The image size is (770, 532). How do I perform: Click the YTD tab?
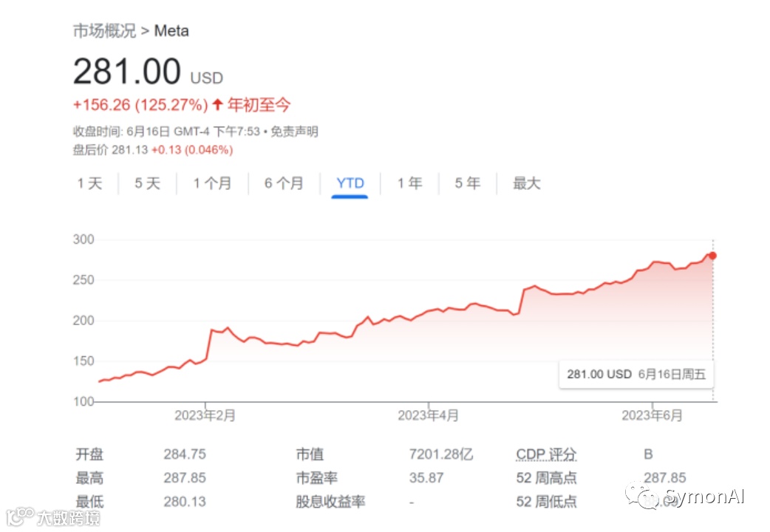(x=350, y=183)
